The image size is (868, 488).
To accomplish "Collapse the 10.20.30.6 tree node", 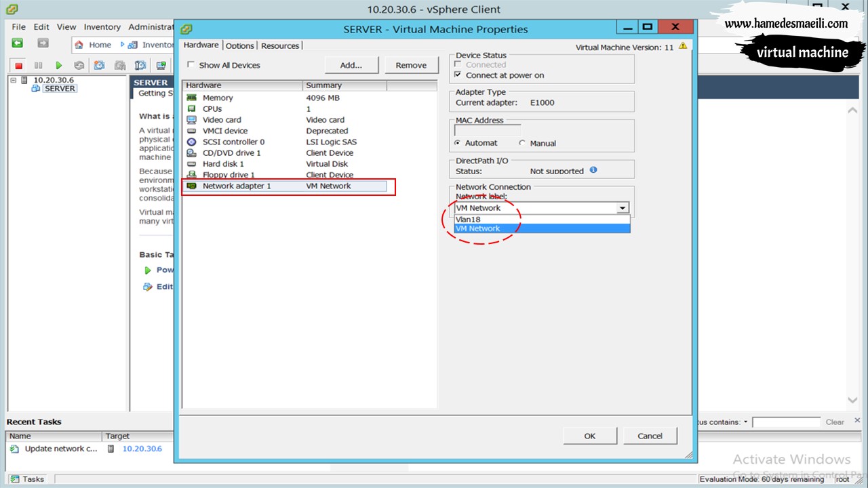I will click(13, 80).
